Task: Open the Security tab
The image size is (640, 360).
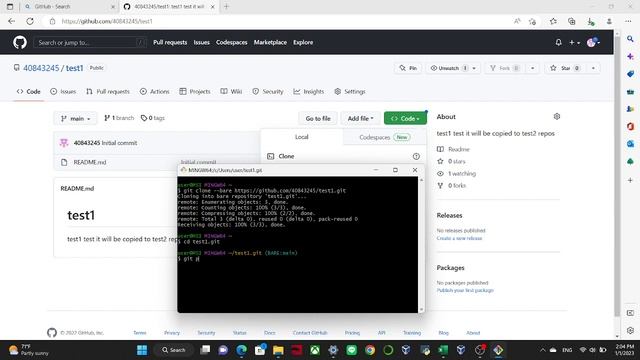Action: pyautogui.click(x=268, y=91)
